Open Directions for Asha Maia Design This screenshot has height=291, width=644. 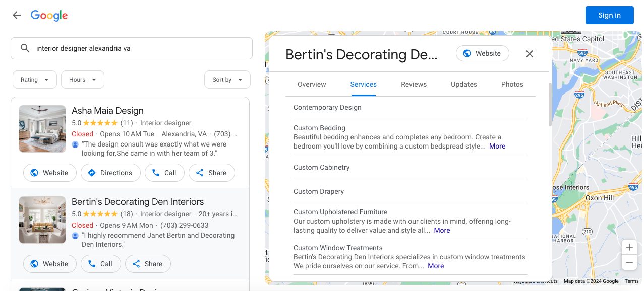(x=110, y=173)
